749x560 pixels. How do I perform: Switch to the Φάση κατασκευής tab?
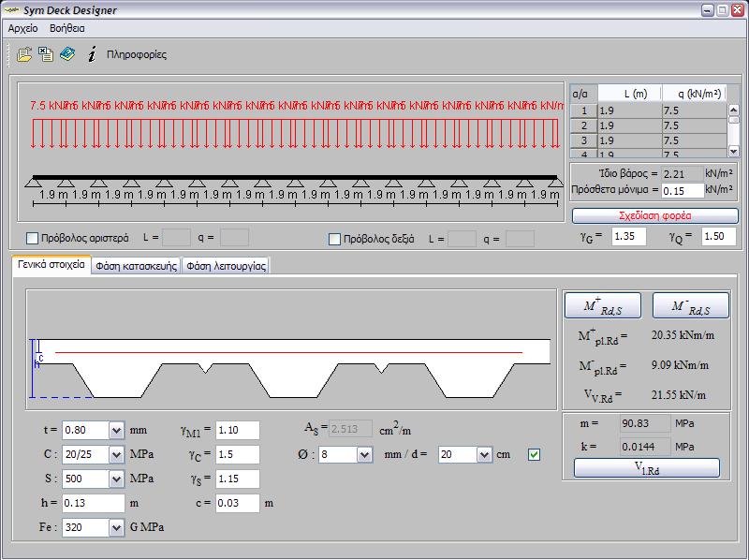point(136,266)
